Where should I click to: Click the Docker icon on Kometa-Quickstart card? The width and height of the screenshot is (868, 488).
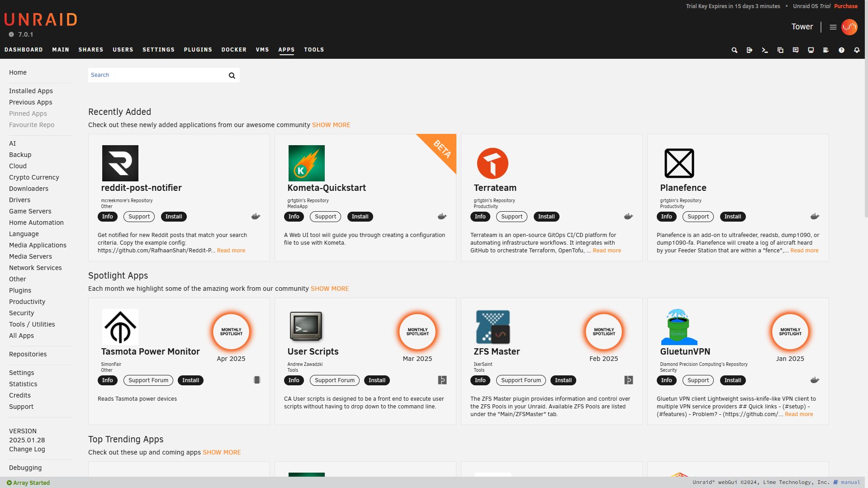442,217
